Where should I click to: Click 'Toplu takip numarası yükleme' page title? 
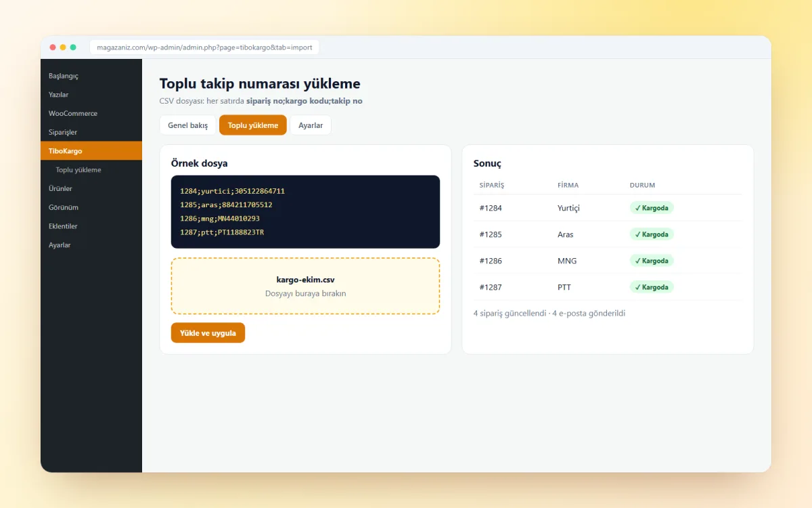click(x=260, y=84)
